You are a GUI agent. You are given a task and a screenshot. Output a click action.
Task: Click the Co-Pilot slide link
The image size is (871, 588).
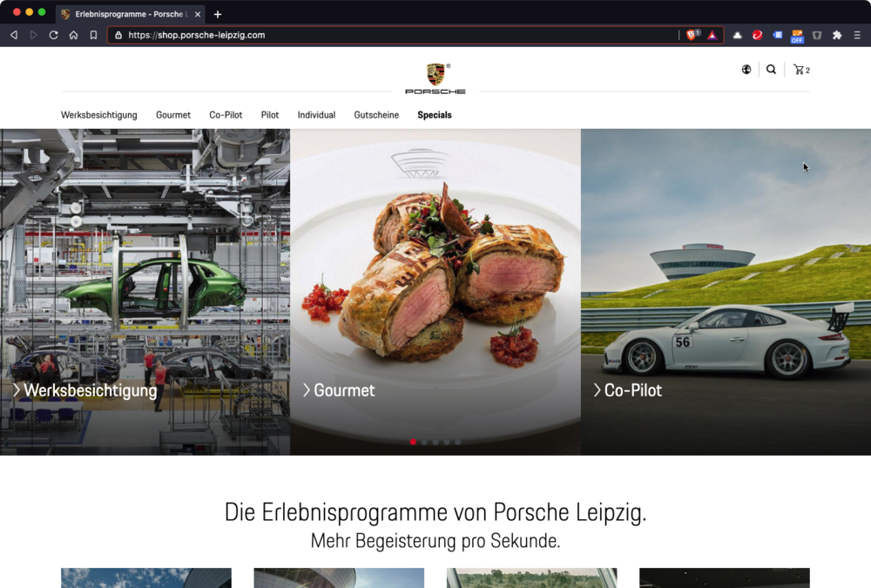[x=628, y=390]
